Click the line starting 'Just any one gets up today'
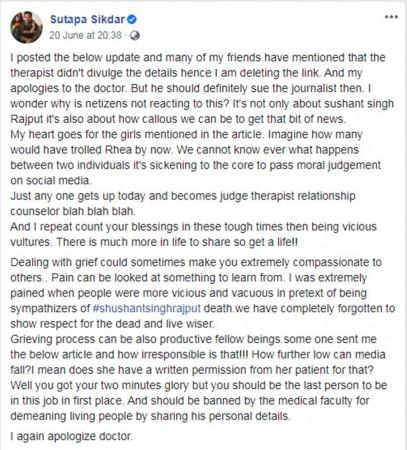Screen dimensions: 407x450 click(183, 196)
